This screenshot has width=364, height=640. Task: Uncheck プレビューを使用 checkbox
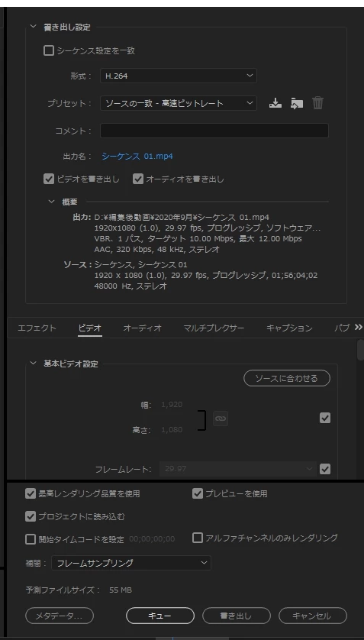198,493
